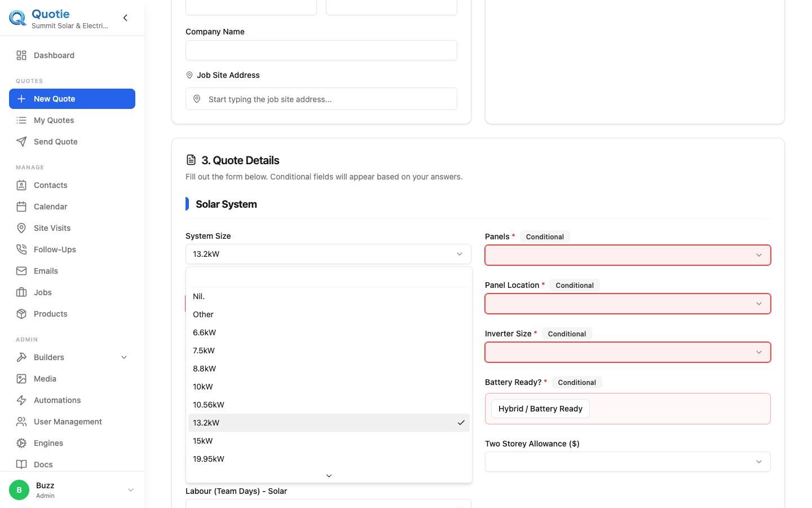Select the 10kW option
Screen dimensions: 812x508
(329, 387)
